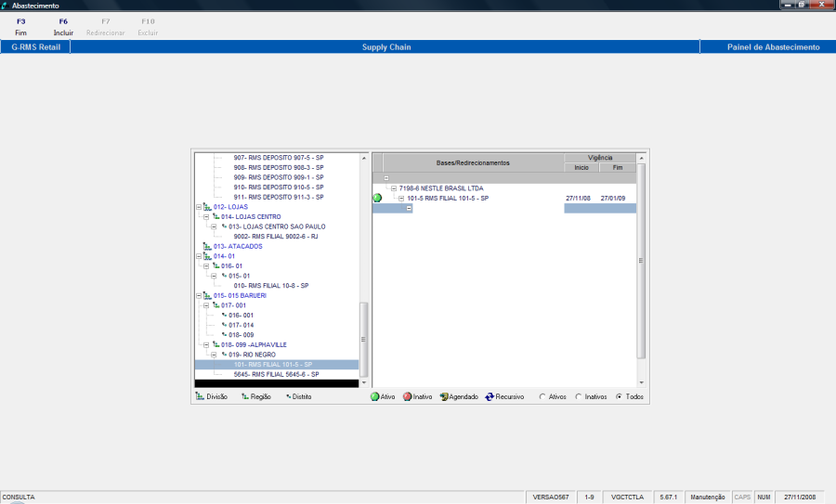Click the Distrito legend icon
Image resolution: width=836 pixels, height=504 pixels.
(289, 396)
